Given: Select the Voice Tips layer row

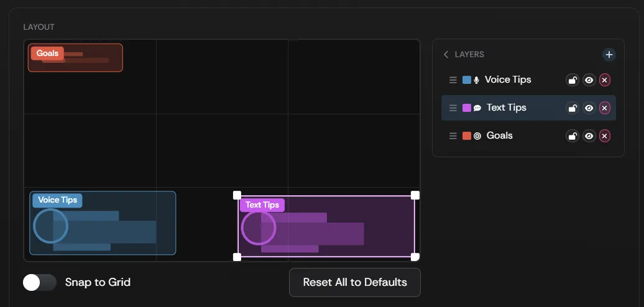Looking at the screenshot, I should [528, 80].
